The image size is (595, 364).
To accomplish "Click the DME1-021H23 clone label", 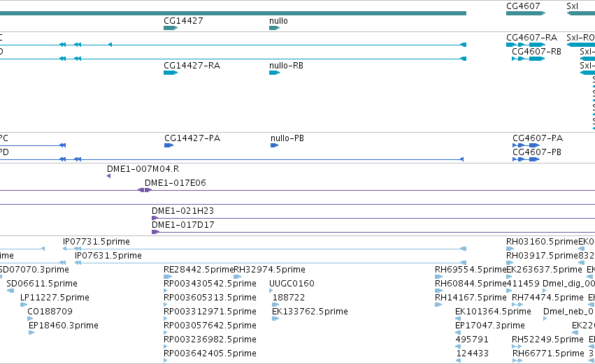I will click(183, 211).
